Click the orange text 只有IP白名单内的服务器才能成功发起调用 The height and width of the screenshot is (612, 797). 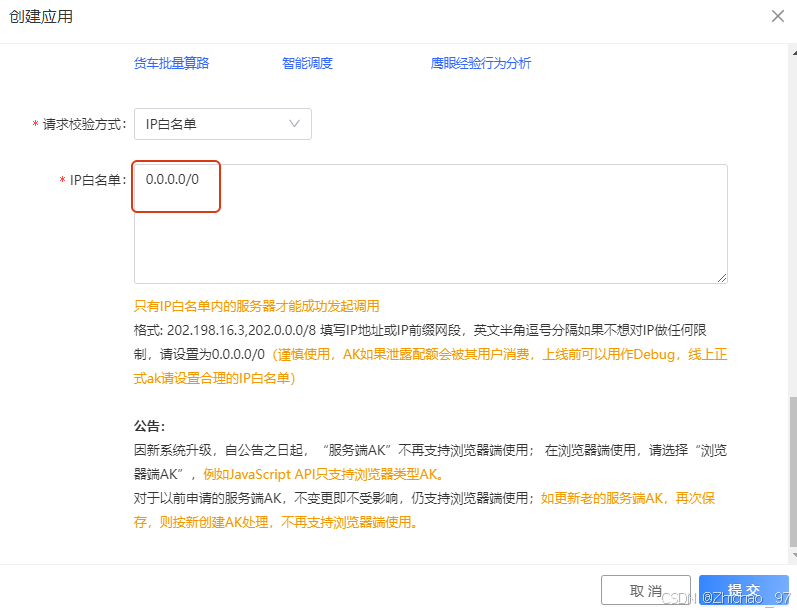coord(257,306)
